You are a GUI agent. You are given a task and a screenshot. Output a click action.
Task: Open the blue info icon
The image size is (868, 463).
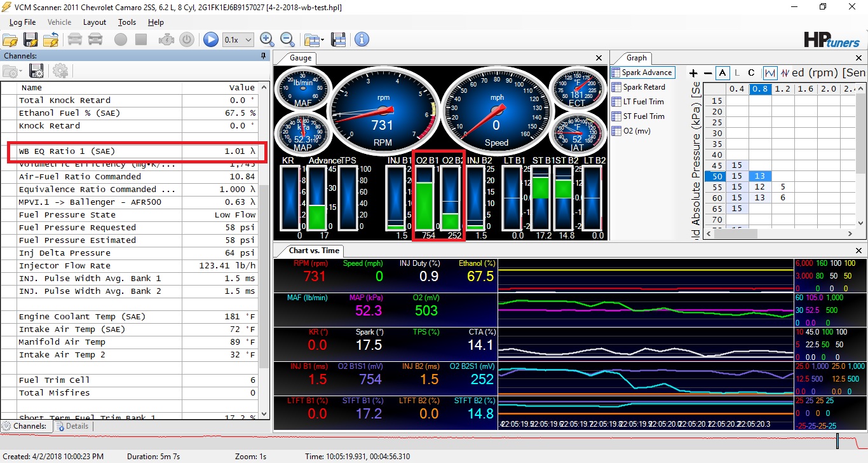pos(362,39)
